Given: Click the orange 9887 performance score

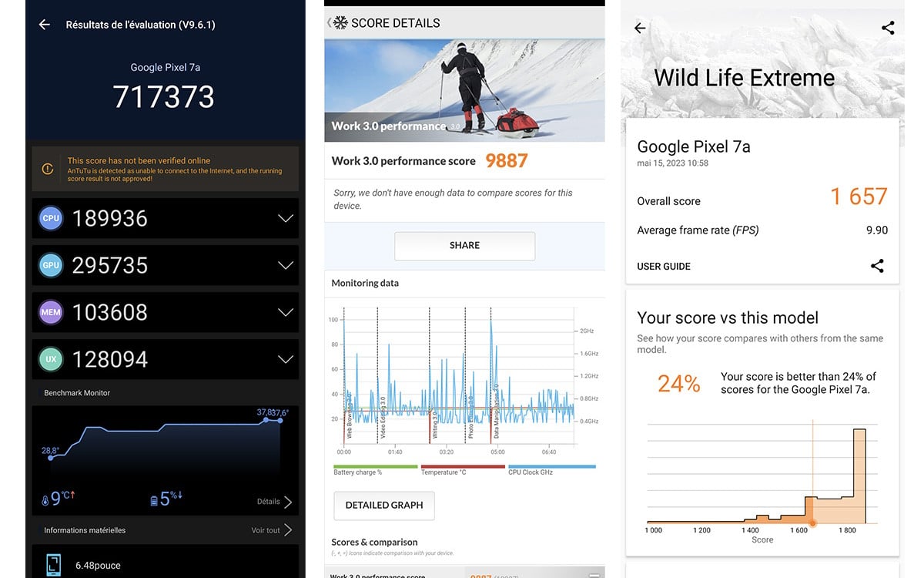Looking at the screenshot, I should tap(507, 160).
